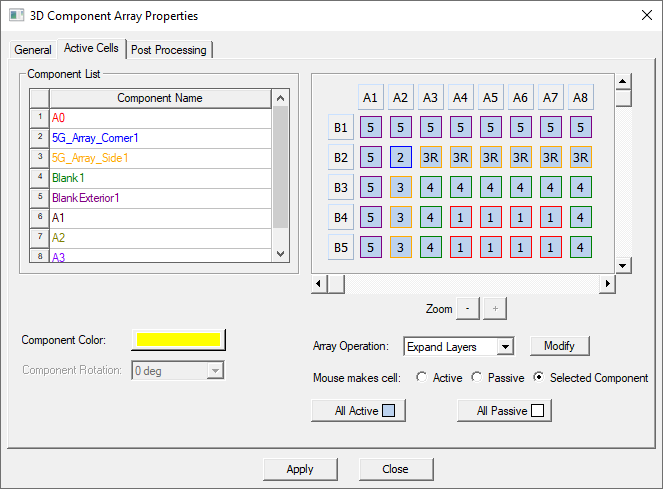This screenshot has height=489, width=663.
Task: Select the A0 component row
Action: [x=161, y=118]
